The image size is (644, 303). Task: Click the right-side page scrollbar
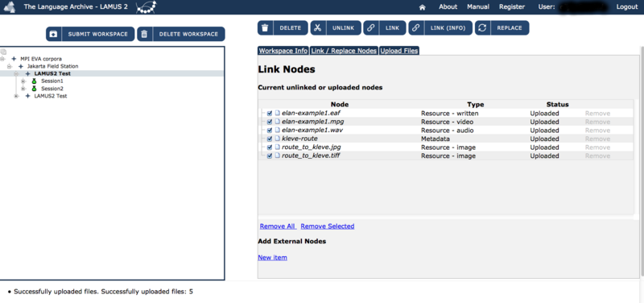[x=642, y=160]
